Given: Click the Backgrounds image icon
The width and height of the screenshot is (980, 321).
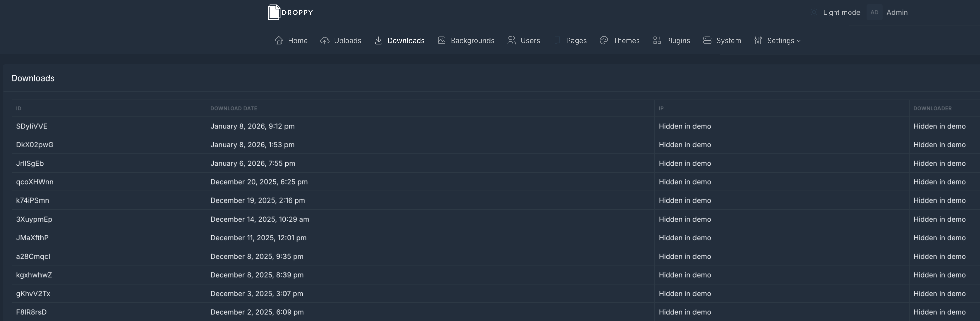Looking at the screenshot, I should coord(441,40).
